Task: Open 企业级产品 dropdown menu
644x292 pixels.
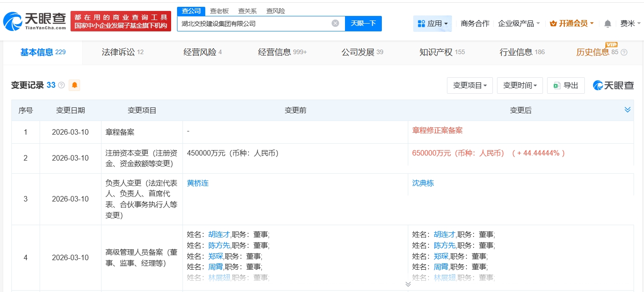Action: tap(519, 24)
